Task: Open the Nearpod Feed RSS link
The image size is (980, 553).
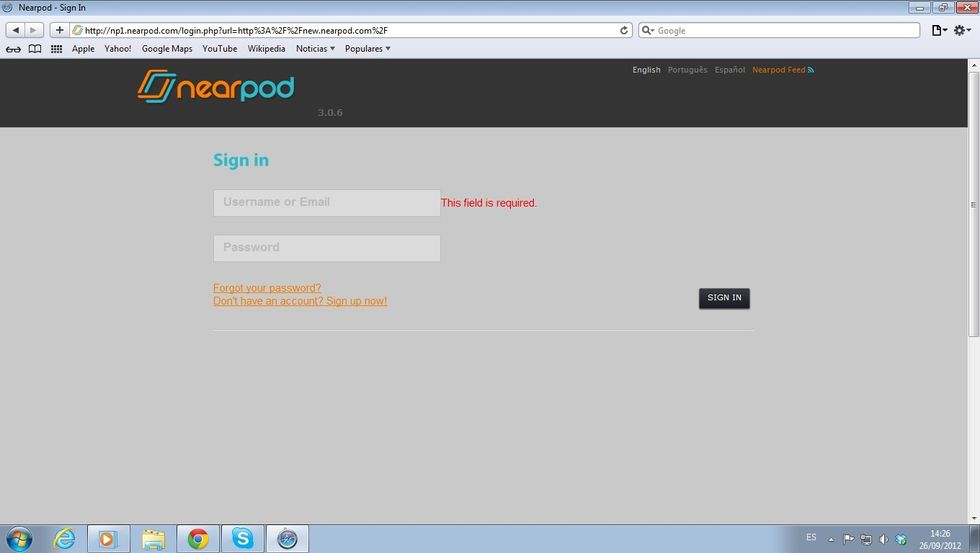Action: (782, 70)
